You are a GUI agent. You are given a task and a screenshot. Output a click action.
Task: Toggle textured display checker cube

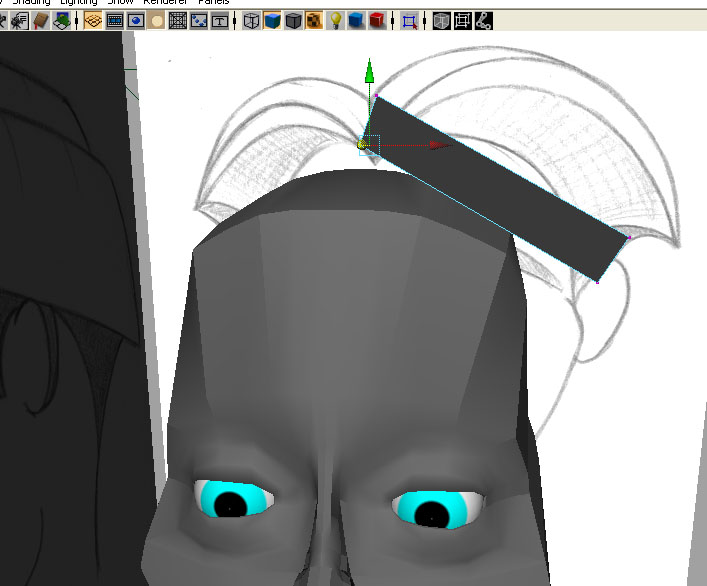314,21
